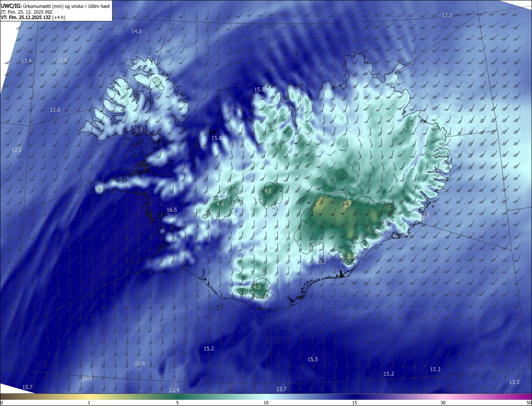Click the '16.5' value label on the map

pos(172,210)
